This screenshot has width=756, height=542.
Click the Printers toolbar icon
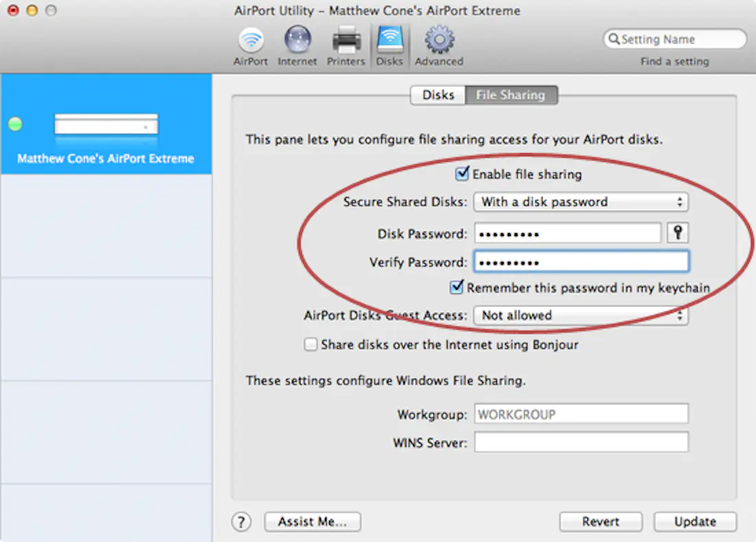click(346, 39)
